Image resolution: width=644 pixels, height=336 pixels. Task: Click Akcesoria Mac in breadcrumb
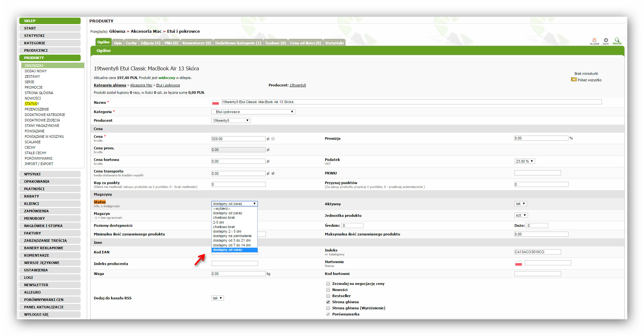146,31
